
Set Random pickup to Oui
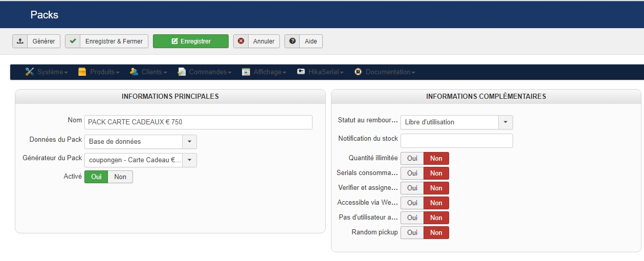(x=412, y=233)
